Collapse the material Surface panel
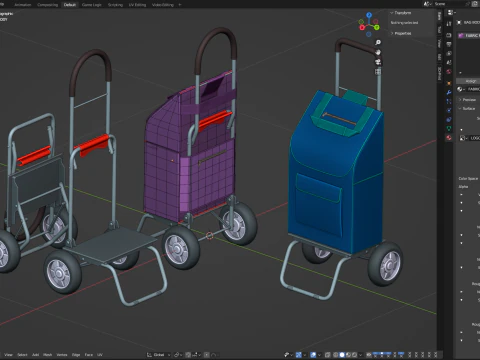The height and width of the screenshot is (360, 480). tap(466, 109)
